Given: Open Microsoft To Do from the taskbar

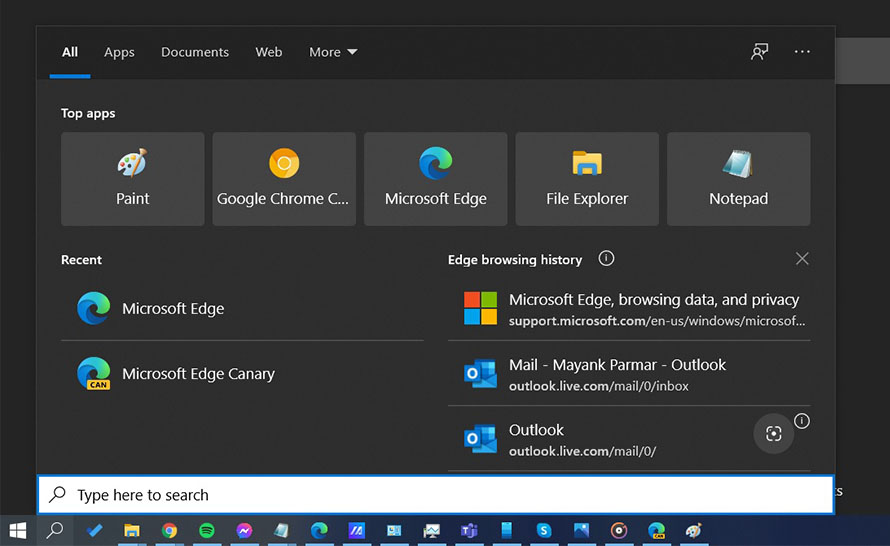Looking at the screenshot, I should 94,531.
